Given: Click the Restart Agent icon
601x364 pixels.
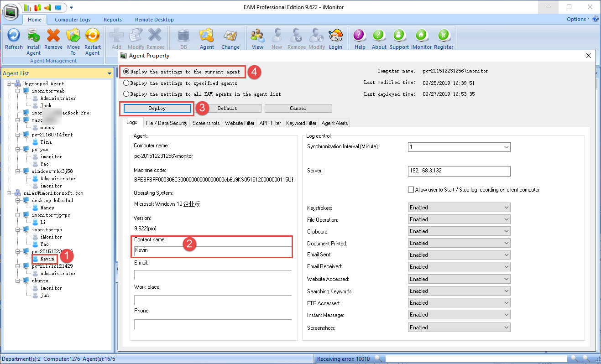Looking at the screenshot, I should (x=93, y=36).
